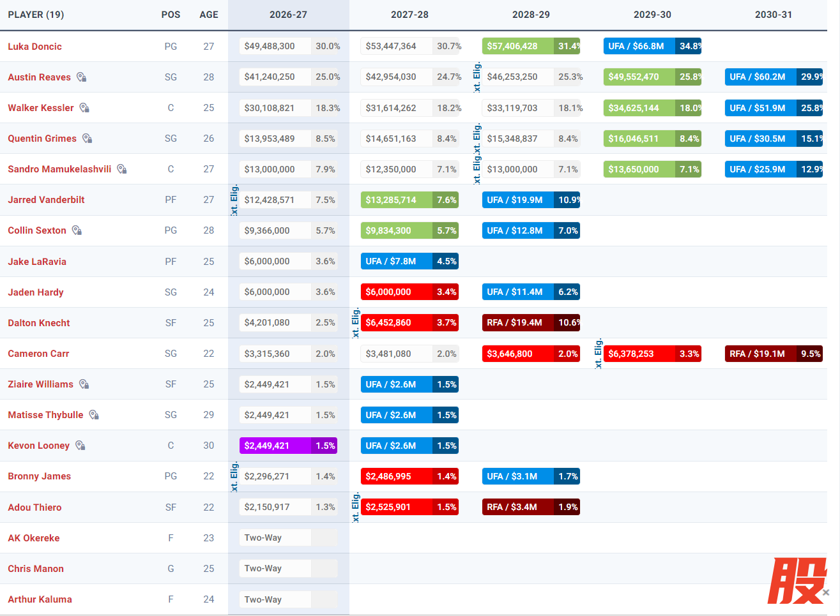
Task: Click the lock icon after Sandro Mamukelashvili
Action: (121, 169)
